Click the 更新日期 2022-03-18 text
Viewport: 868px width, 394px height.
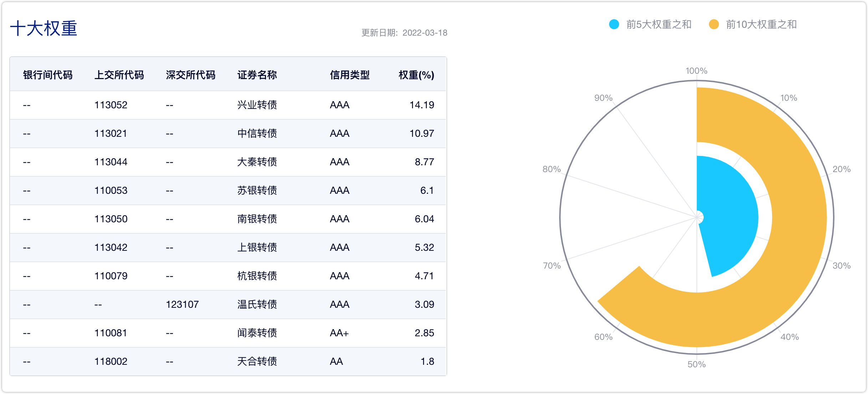tap(404, 33)
